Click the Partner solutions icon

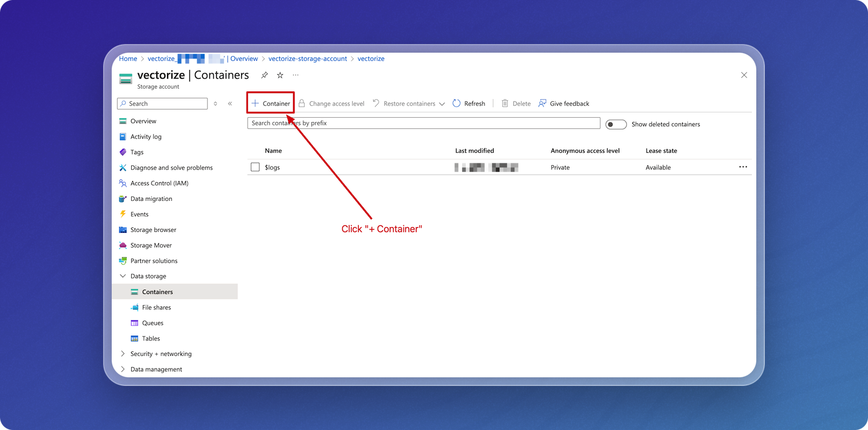[123, 261]
